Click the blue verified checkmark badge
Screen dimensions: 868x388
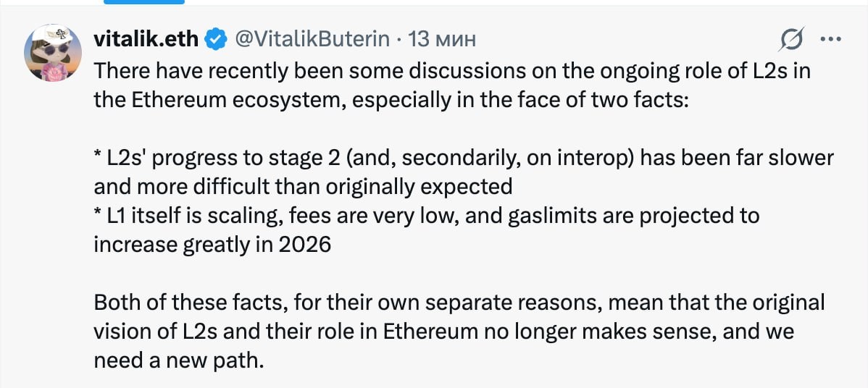point(215,39)
